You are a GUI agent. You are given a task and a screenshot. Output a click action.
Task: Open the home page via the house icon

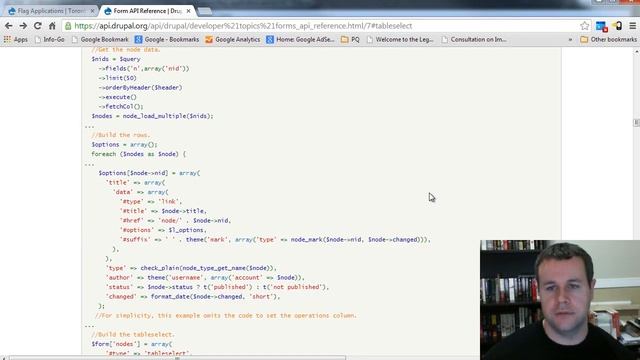pos(52,26)
